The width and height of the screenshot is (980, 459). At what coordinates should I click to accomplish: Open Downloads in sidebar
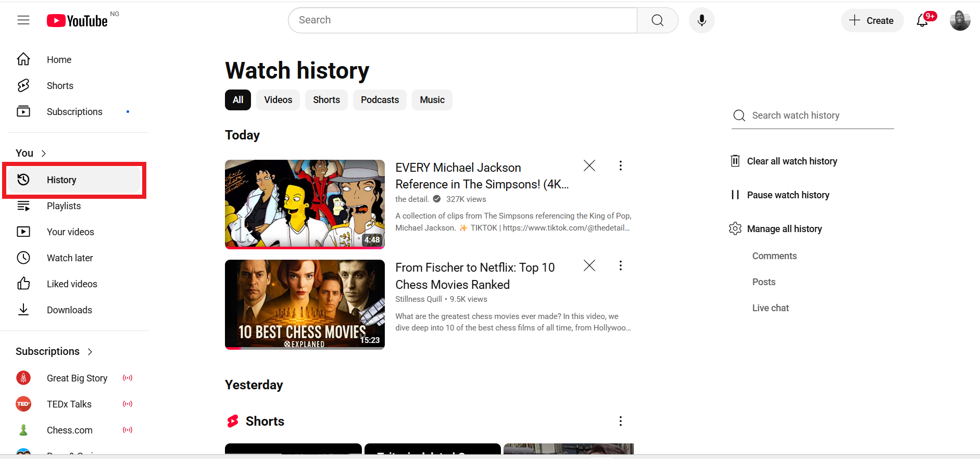74,310
